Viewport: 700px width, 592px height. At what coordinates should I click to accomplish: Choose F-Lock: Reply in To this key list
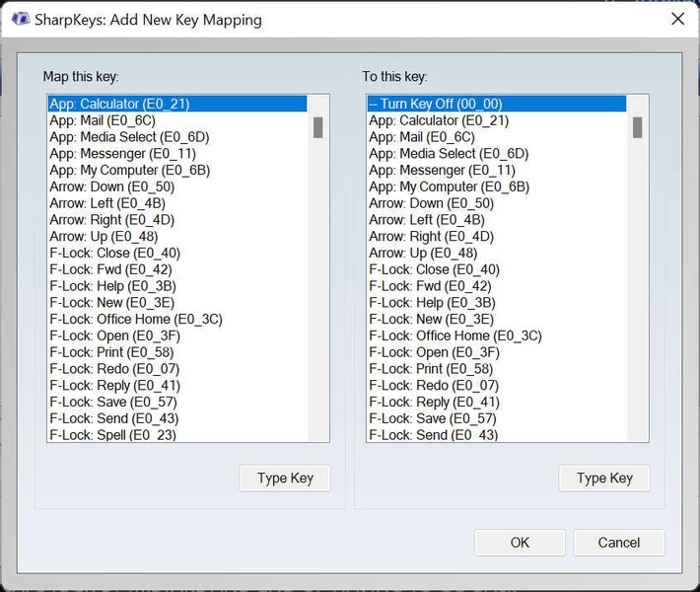[x=497, y=402]
